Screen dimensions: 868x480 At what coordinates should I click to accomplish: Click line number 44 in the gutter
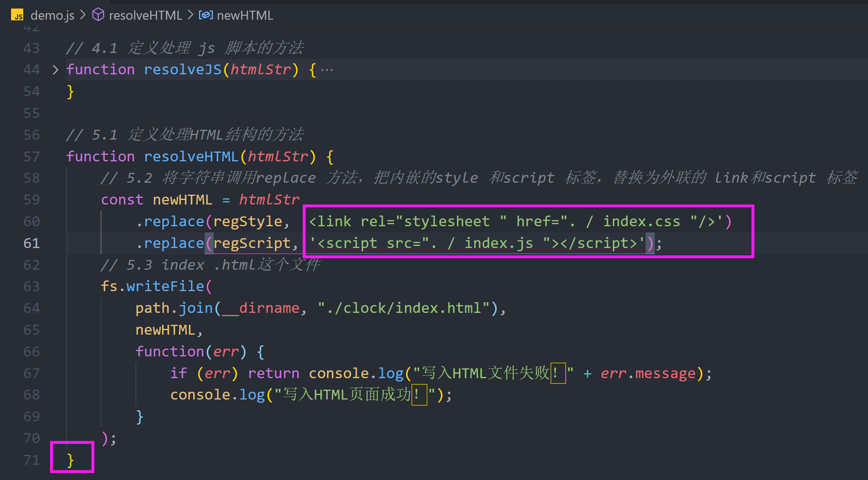pyautogui.click(x=32, y=69)
